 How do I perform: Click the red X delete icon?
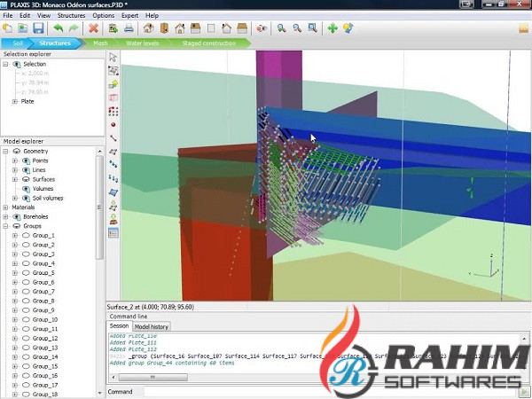(x=93, y=28)
